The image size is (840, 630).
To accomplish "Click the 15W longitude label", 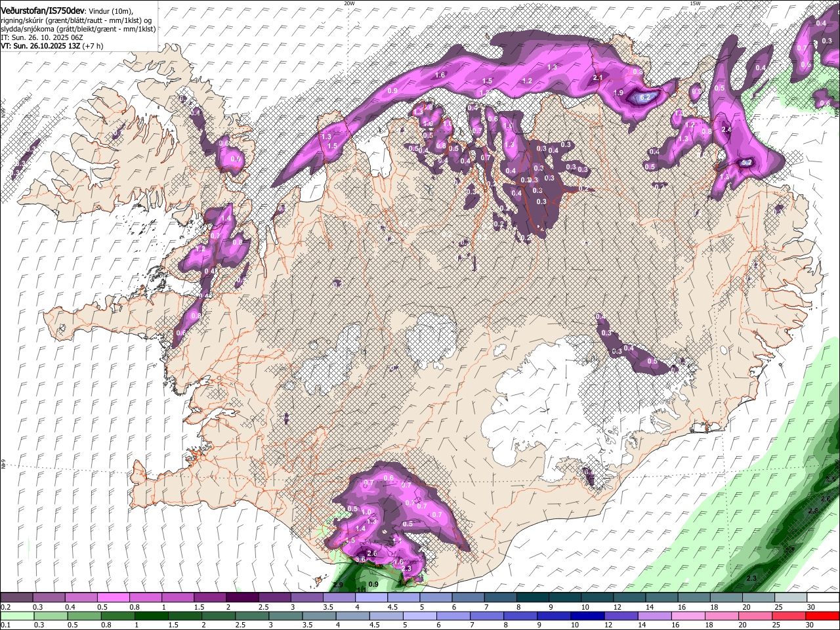I will pyautogui.click(x=695, y=3).
